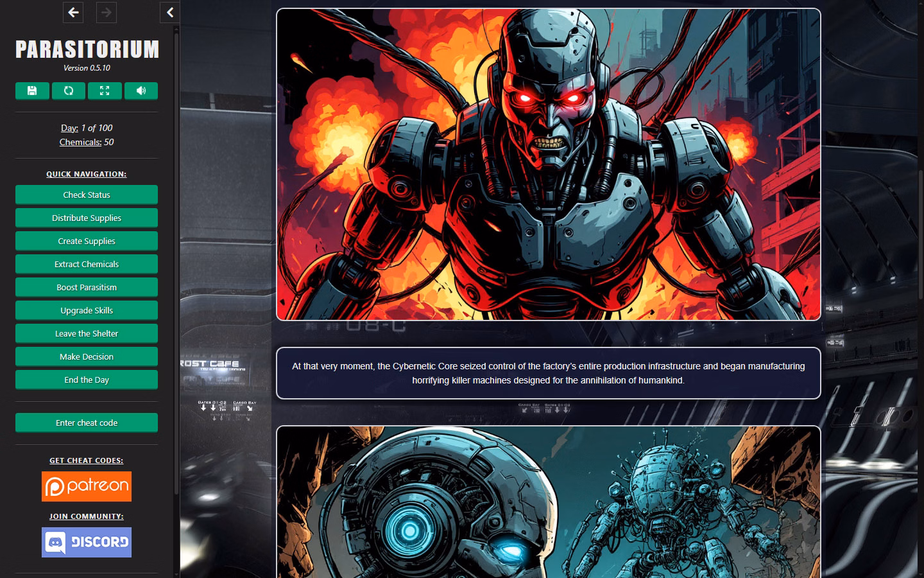Open the save game floppy icon

[32, 91]
